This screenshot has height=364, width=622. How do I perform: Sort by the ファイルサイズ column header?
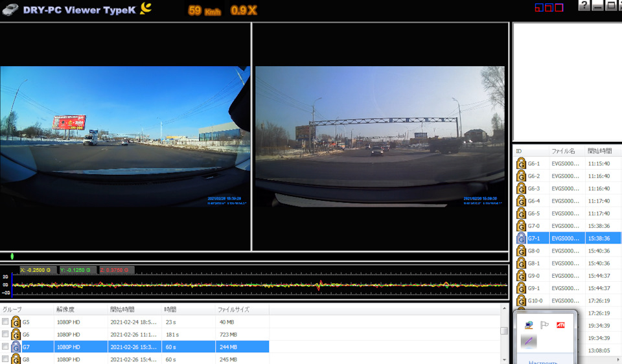pyautogui.click(x=242, y=310)
